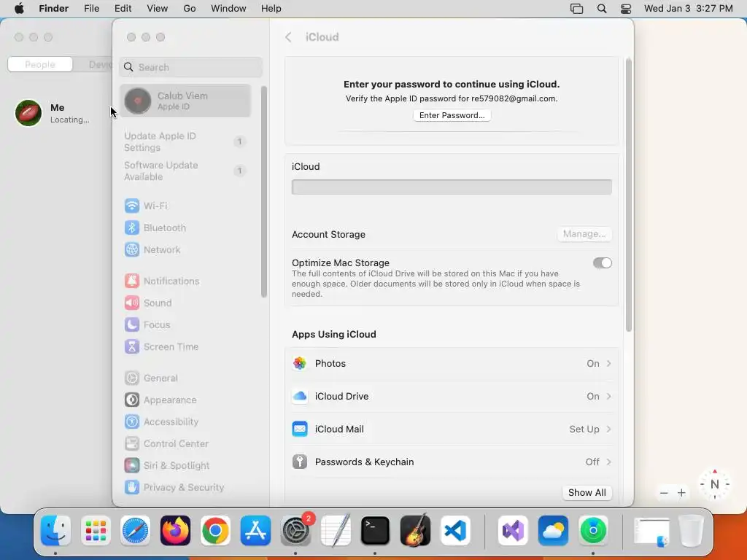Click the Manage storage button
Screen dimensions: 747x560
coord(584,234)
